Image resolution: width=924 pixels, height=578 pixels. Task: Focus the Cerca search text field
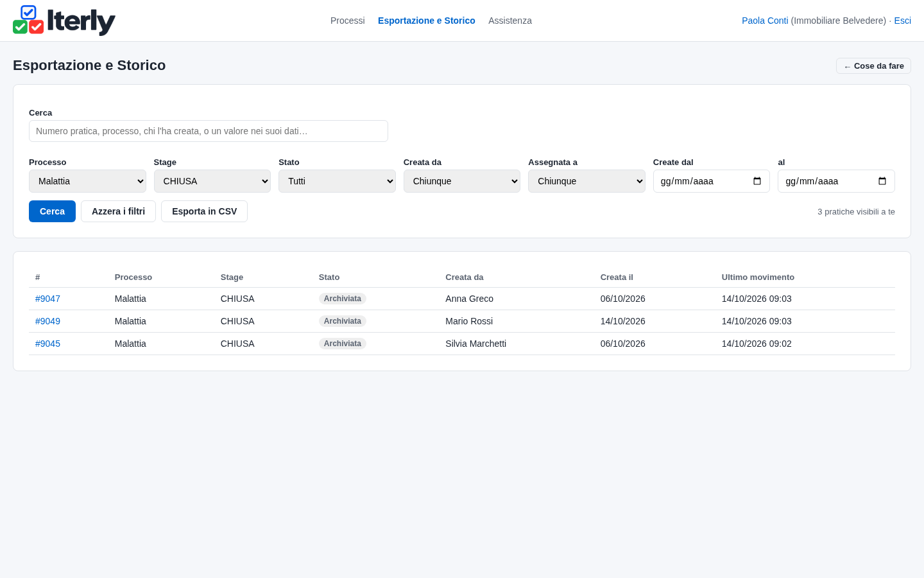pos(209,131)
